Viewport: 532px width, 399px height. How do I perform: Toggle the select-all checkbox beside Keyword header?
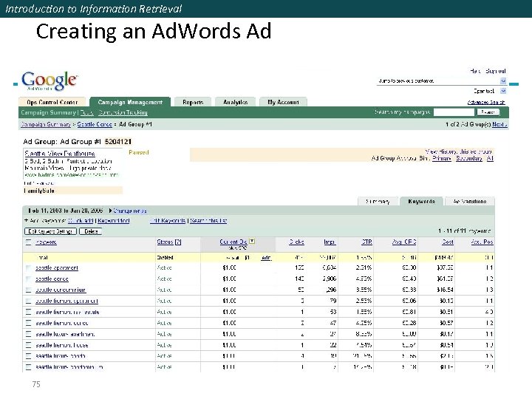pos(29,242)
